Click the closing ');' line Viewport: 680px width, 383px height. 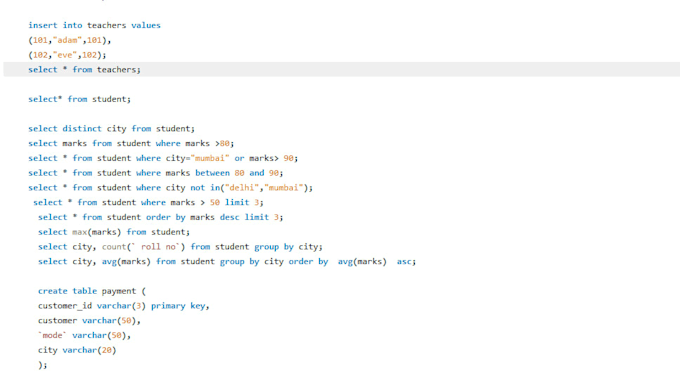coord(42,364)
